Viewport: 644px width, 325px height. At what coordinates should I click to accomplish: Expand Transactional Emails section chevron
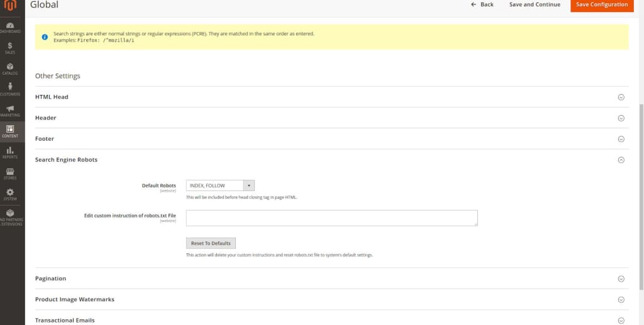pos(621,321)
